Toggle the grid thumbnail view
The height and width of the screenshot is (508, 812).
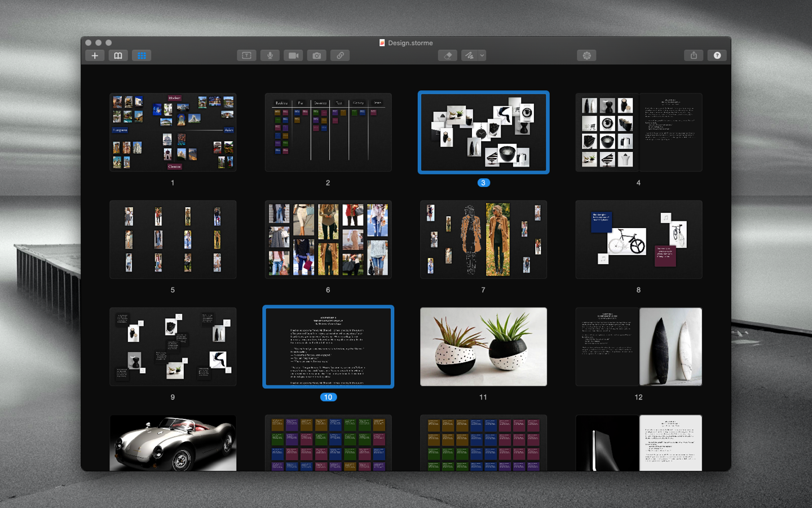tap(141, 55)
